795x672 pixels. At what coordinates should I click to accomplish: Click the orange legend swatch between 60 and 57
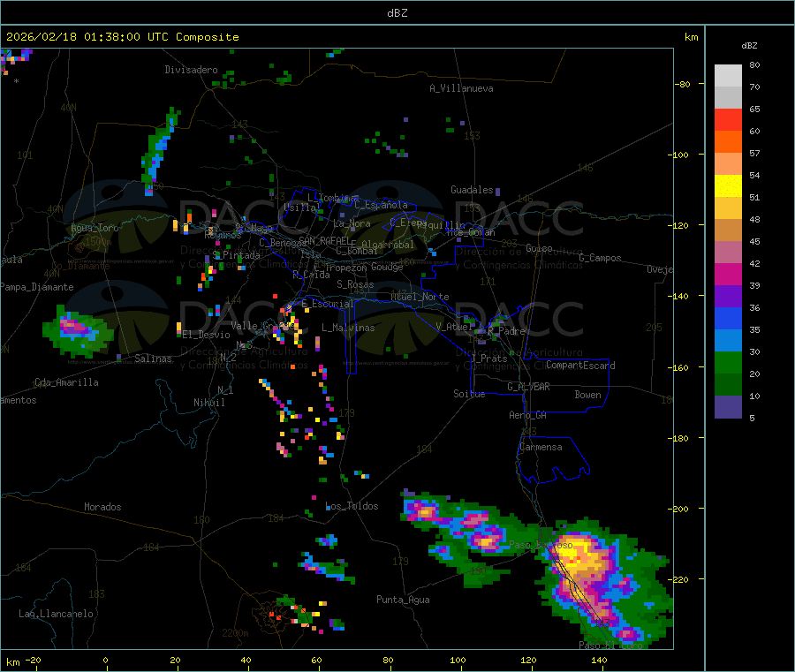click(728, 142)
